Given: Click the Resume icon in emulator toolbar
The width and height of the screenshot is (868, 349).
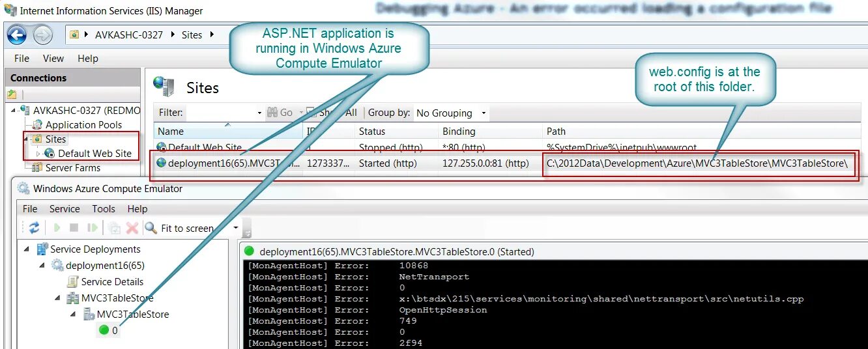Looking at the screenshot, I should click(93, 228).
